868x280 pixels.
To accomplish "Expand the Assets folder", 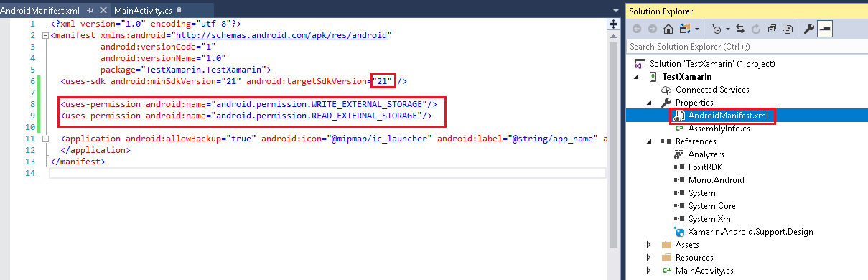I will (x=649, y=245).
